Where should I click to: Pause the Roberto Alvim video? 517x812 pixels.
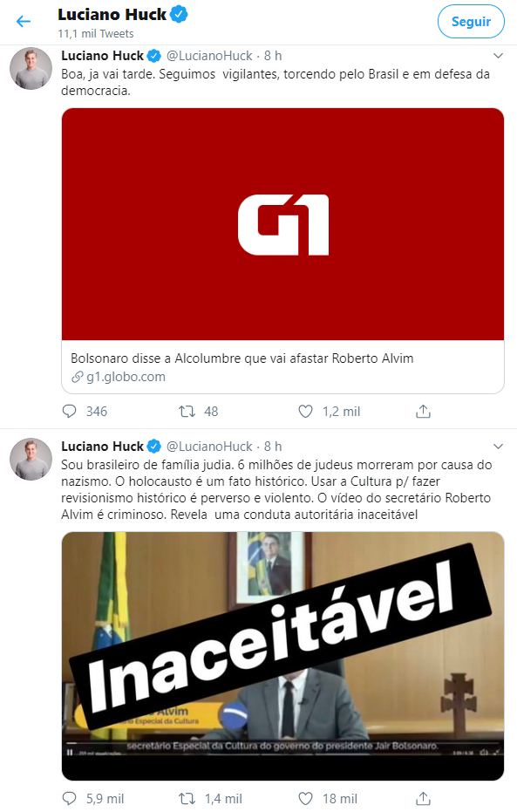pyautogui.click(x=70, y=753)
